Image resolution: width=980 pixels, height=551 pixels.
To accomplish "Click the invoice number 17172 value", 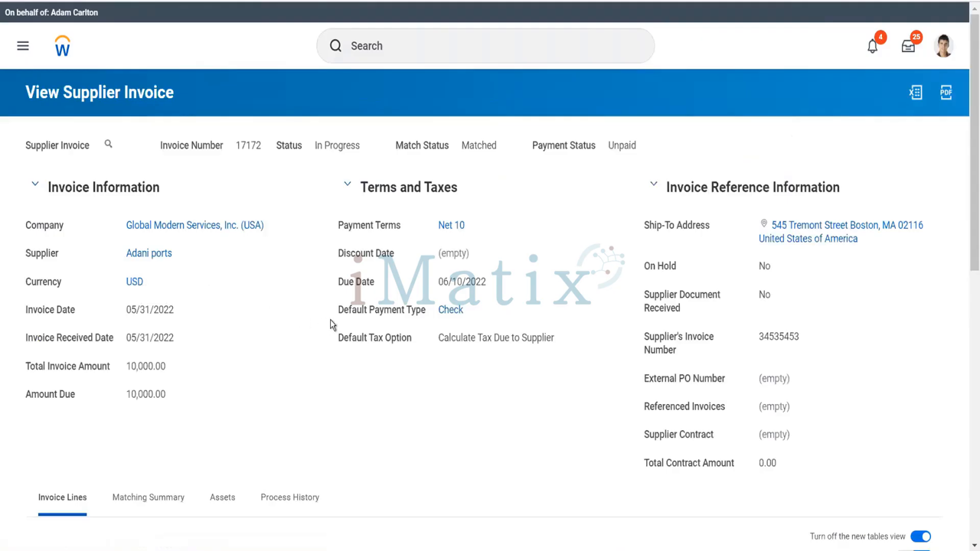I will pos(248,145).
